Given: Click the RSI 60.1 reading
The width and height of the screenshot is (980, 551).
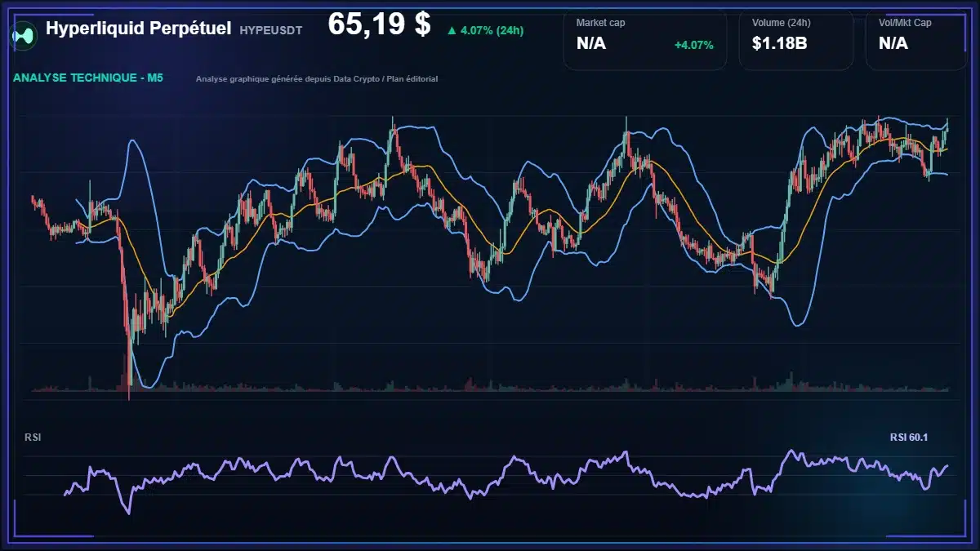Looking at the screenshot, I should 909,438.
